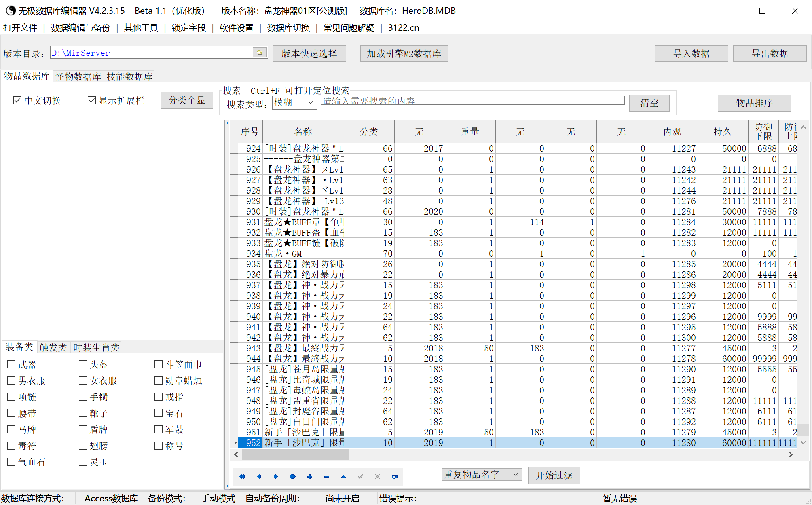Viewport: 812px width, 505px height.
Task: Open the 软件设置 menu
Action: (236, 28)
